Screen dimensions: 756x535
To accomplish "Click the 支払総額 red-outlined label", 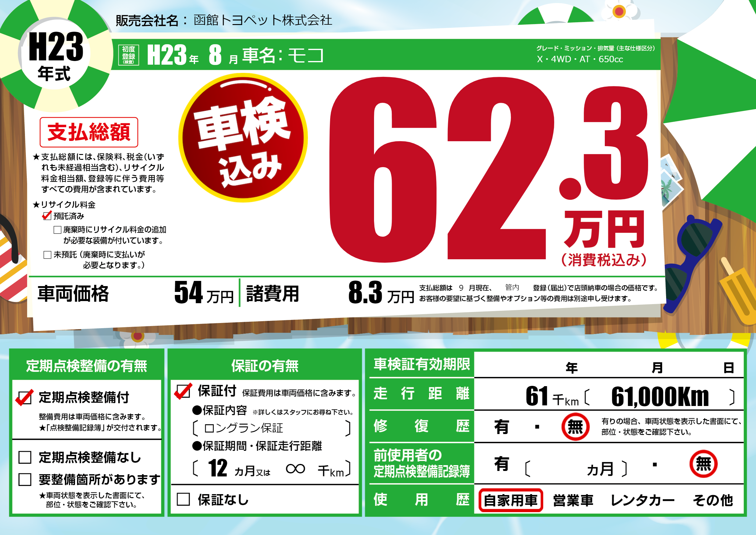I will click(89, 132).
